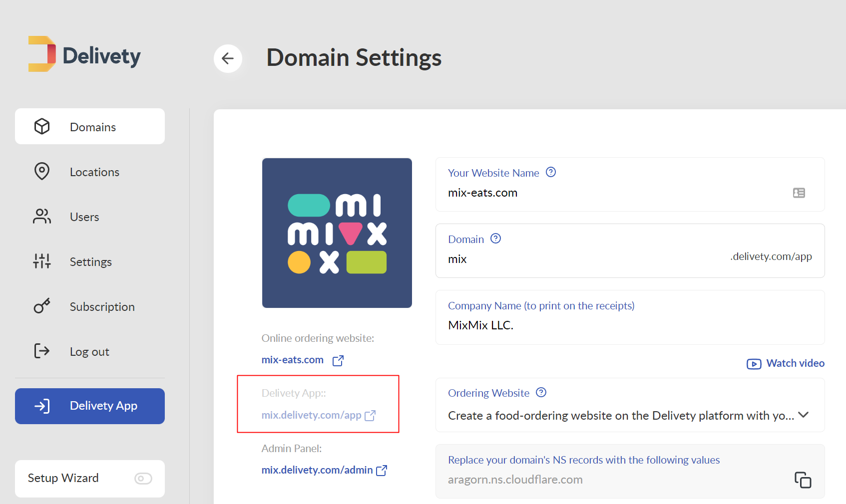Click the help icon next to Domain
This screenshot has width=846, height=504.
coord(495,239)
